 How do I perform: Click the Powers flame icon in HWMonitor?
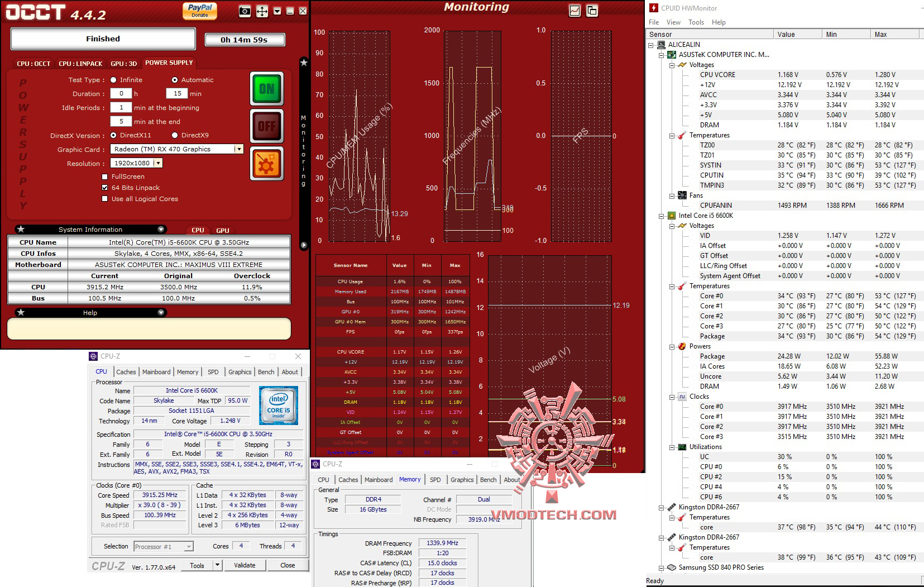(x=682, y=346)
